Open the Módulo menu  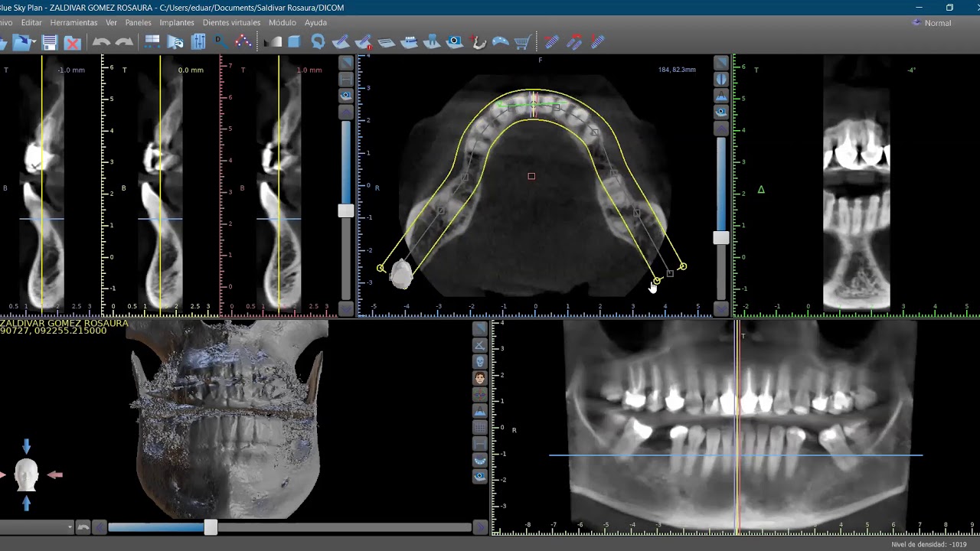[x=283, y=23]
